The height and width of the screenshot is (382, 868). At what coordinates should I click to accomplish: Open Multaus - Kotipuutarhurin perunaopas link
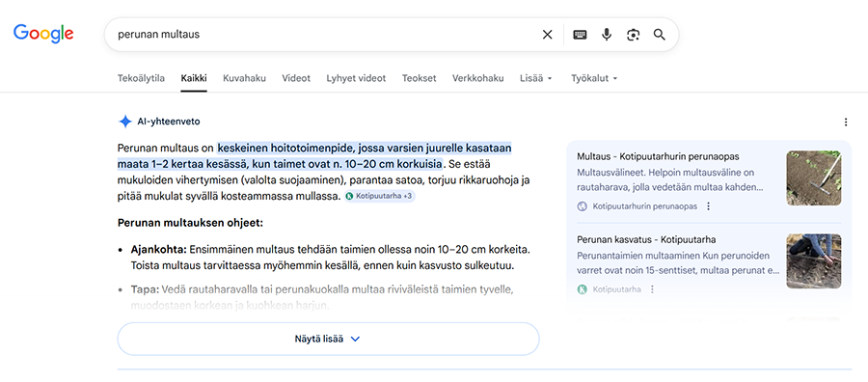tap(658, 156)
